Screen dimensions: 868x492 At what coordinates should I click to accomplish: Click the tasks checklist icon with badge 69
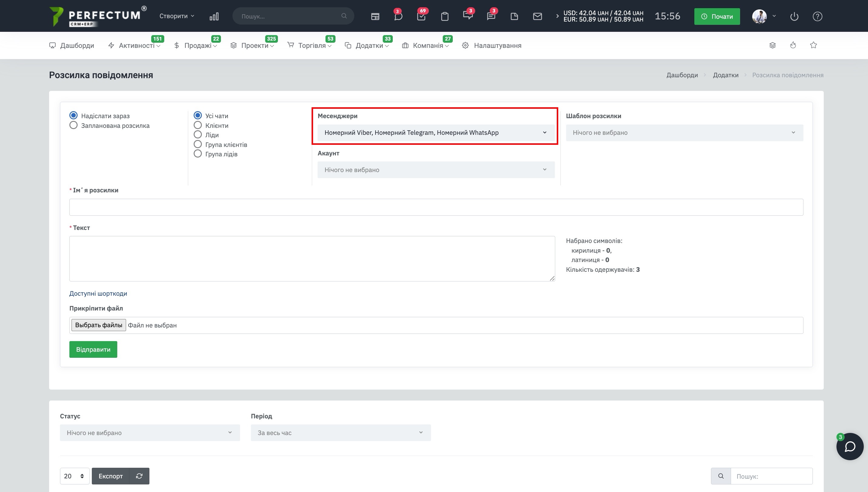pos(421,16)
